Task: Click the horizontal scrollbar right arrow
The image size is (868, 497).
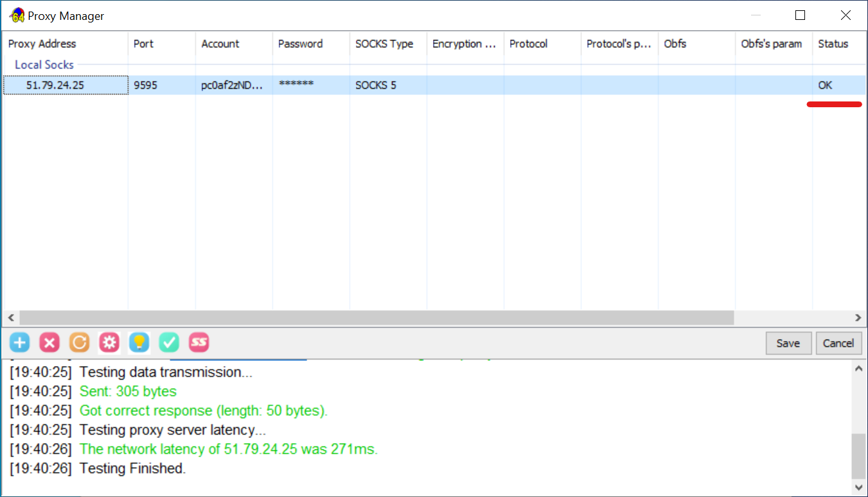Action: click(x=858, y=318)
